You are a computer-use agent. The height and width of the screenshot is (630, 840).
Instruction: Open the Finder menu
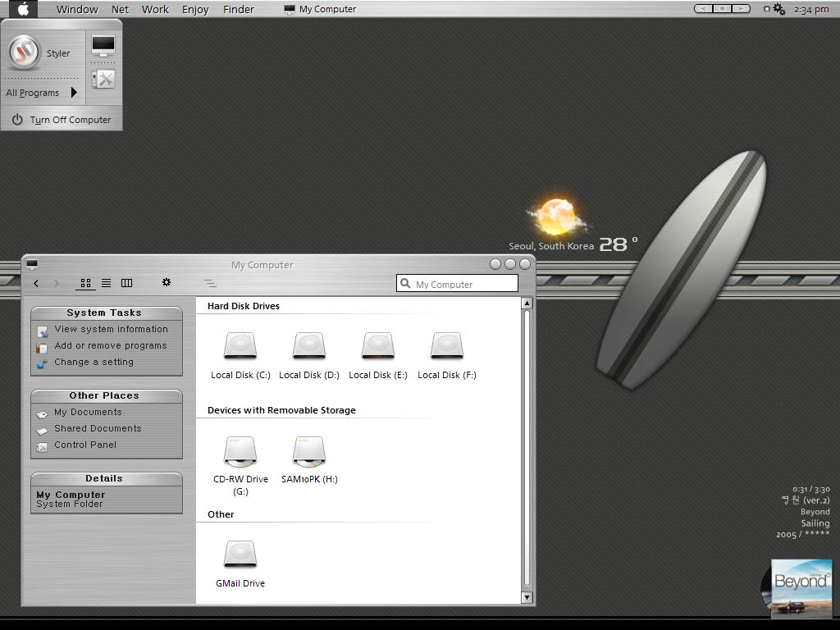pyautogui.click(x=239, y=9)
